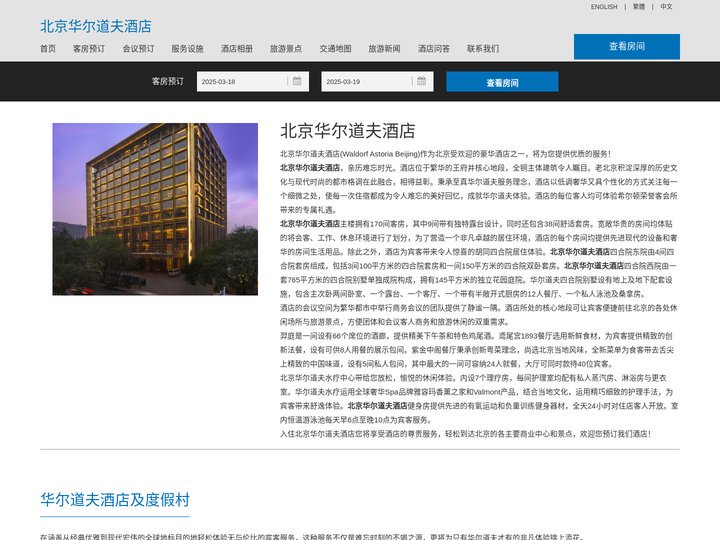Switch language to ENGLISH
Screen dimensions: 720x540
604,7
